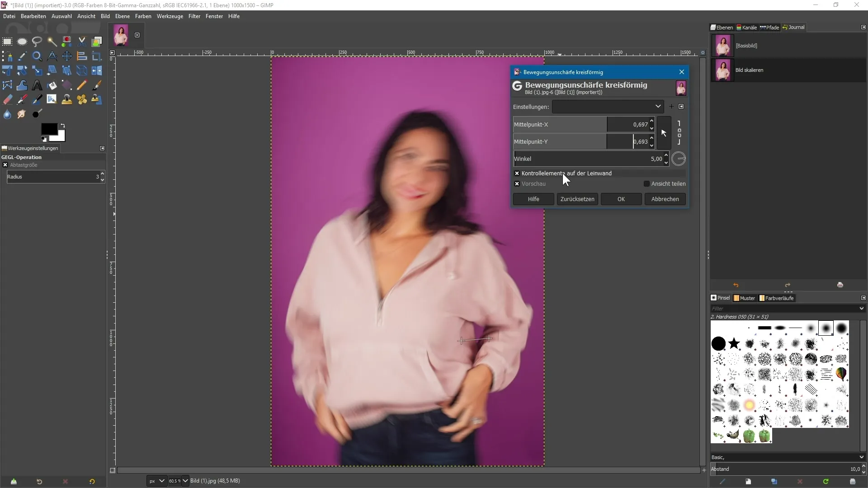Image resolution: width=868 pixels, height=488 pixels.
Task: Select the Paintbrush tool
Action: click(97, 85)
